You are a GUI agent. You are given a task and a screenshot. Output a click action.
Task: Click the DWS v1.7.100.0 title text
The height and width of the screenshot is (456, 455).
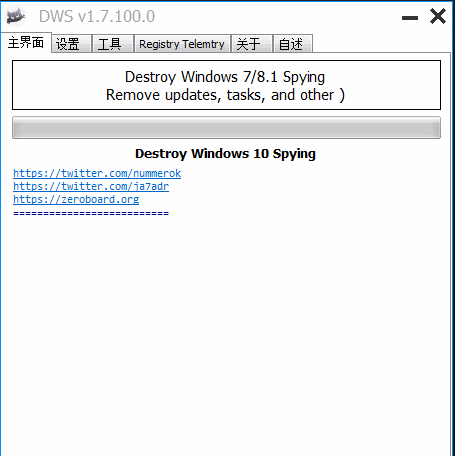(97, 16)
